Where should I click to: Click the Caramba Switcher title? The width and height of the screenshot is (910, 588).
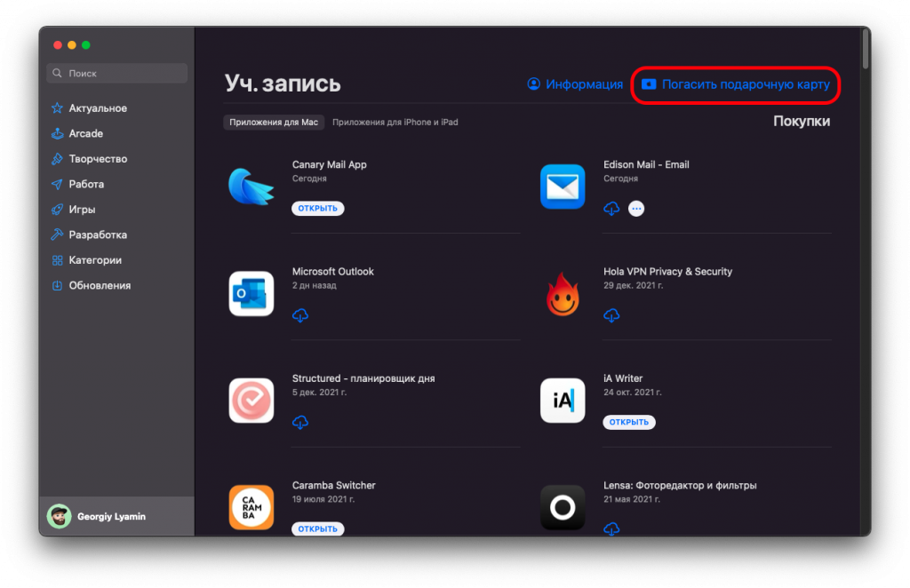click(334, 485)
